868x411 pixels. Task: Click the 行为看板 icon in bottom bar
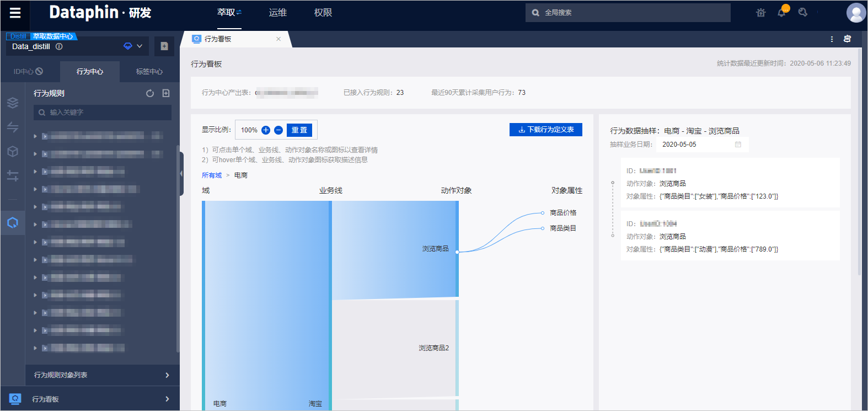15,398
